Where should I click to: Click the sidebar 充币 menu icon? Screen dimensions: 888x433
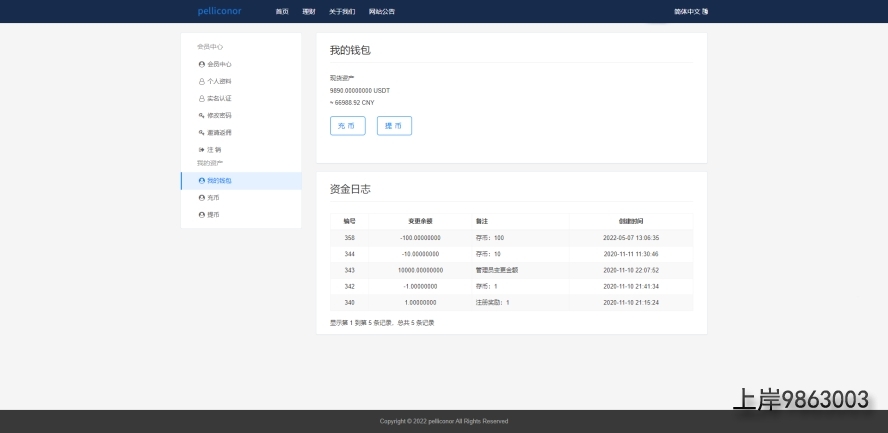202,198
